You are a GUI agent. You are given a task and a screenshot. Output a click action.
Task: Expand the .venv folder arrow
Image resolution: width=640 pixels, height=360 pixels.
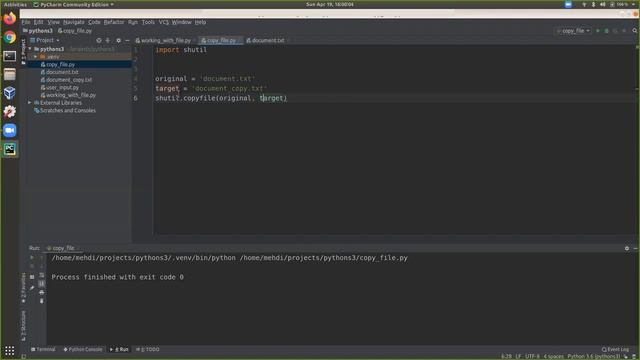pyautogui.click(x=36, y=57)
